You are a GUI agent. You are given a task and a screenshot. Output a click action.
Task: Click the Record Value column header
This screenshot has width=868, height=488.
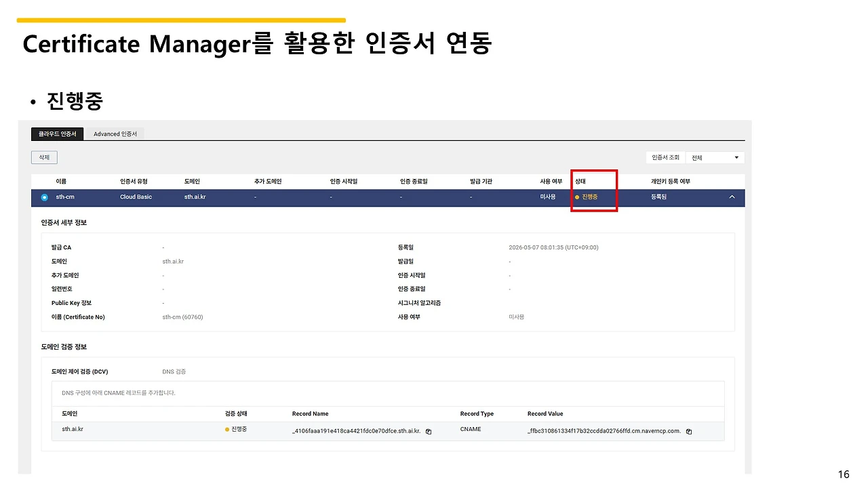[x=545, y=414]
